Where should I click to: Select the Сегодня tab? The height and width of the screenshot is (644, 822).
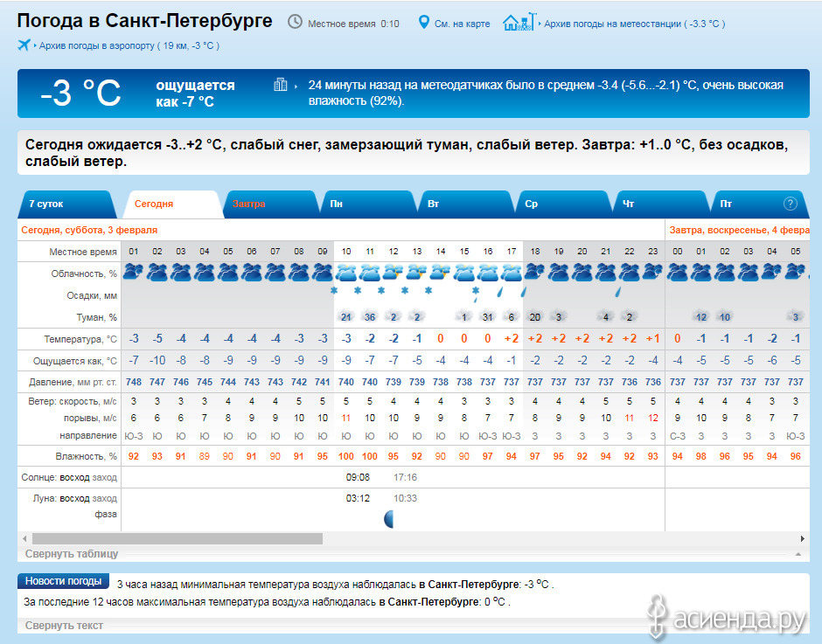pos(172,204)
